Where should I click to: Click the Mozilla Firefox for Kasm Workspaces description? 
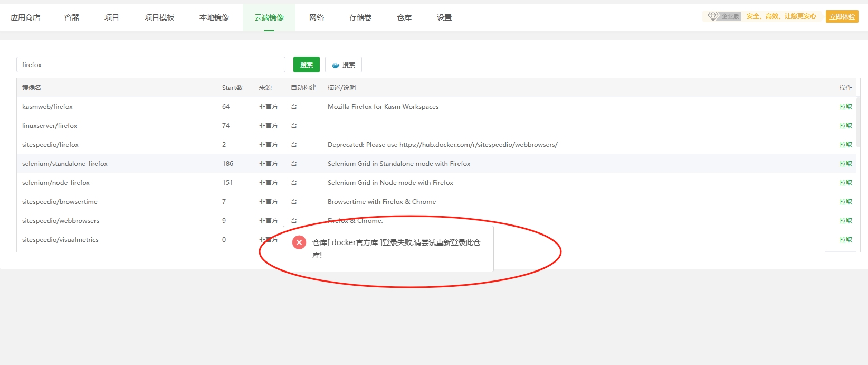coord(383,107)
